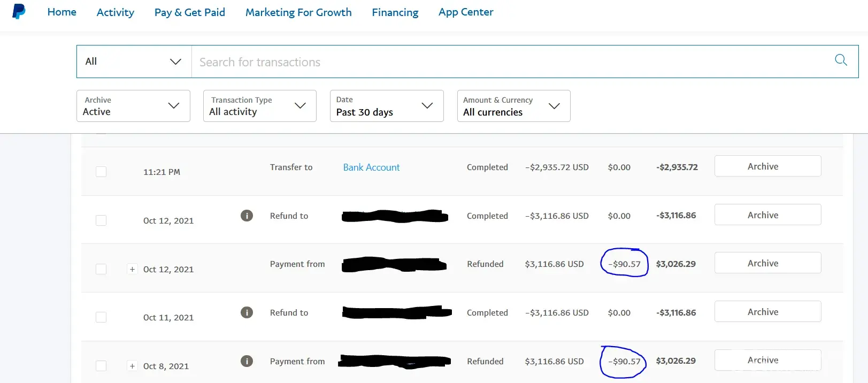Open the Archive Active filter dropdown
This screenshot has height=383, width=868.
pos(133,106)
